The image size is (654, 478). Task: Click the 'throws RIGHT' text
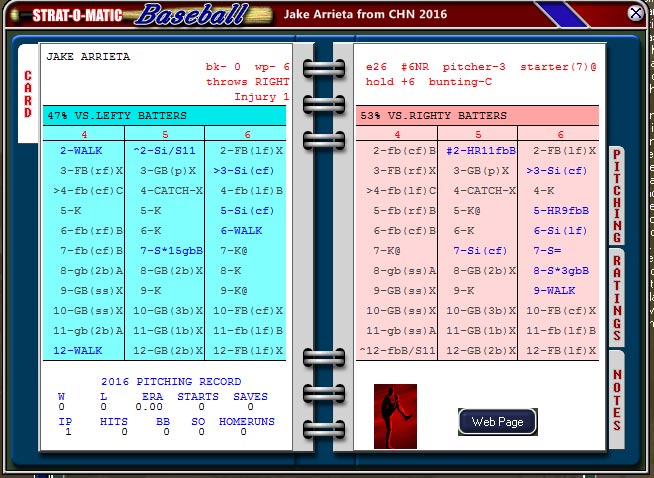click(247, 82)
